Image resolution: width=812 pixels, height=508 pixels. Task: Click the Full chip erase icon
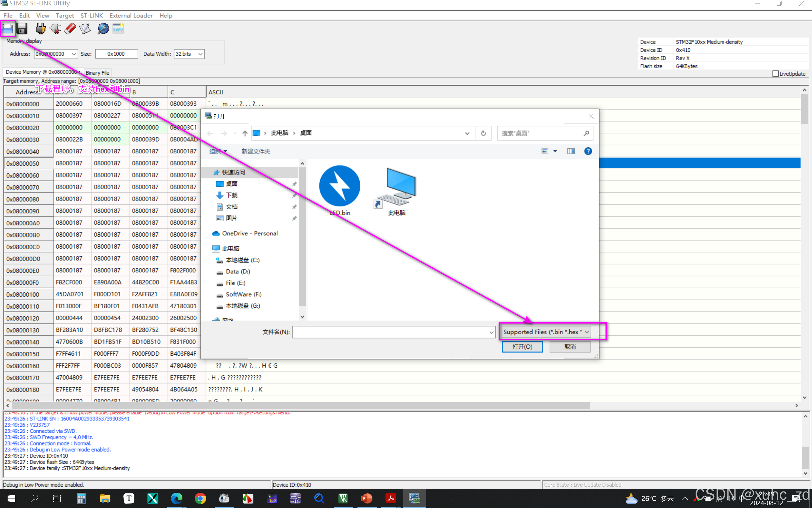click(x=70, y=29)
